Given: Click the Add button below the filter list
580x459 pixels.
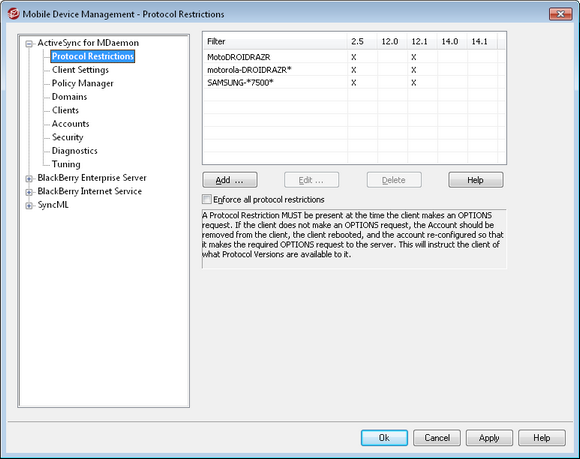Looking at the screenshot, I should pos(230,180).
